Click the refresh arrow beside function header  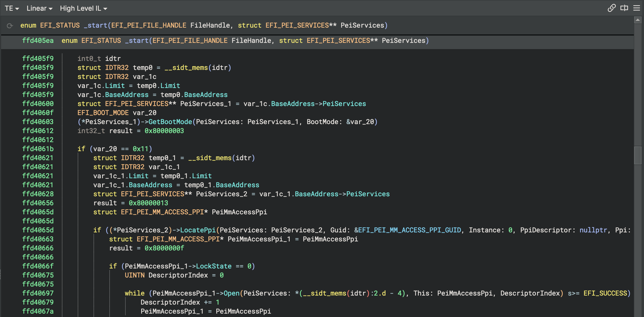10,26
